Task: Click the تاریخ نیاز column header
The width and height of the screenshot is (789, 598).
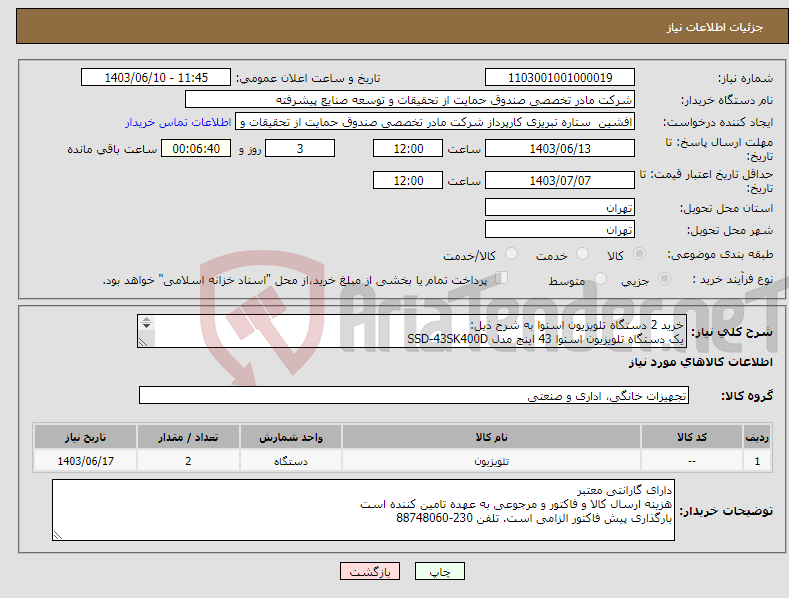Action: coord(86,437)
